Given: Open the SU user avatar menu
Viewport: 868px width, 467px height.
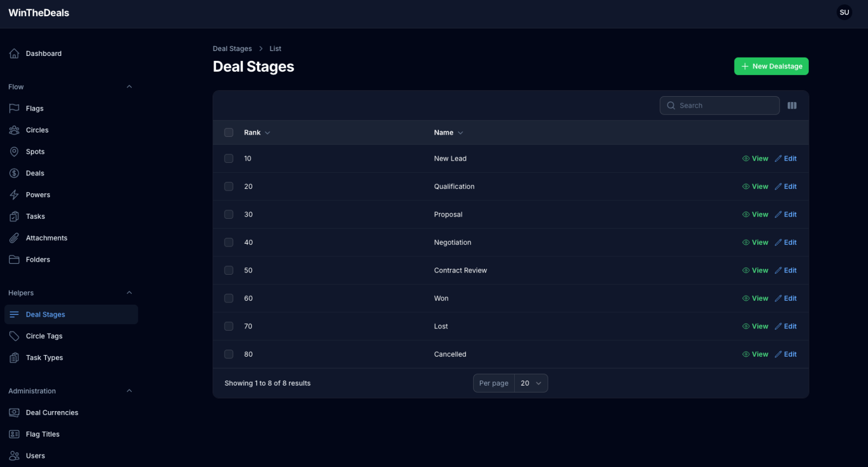Looking at the screenshot, I should click(x=844, y=12).
